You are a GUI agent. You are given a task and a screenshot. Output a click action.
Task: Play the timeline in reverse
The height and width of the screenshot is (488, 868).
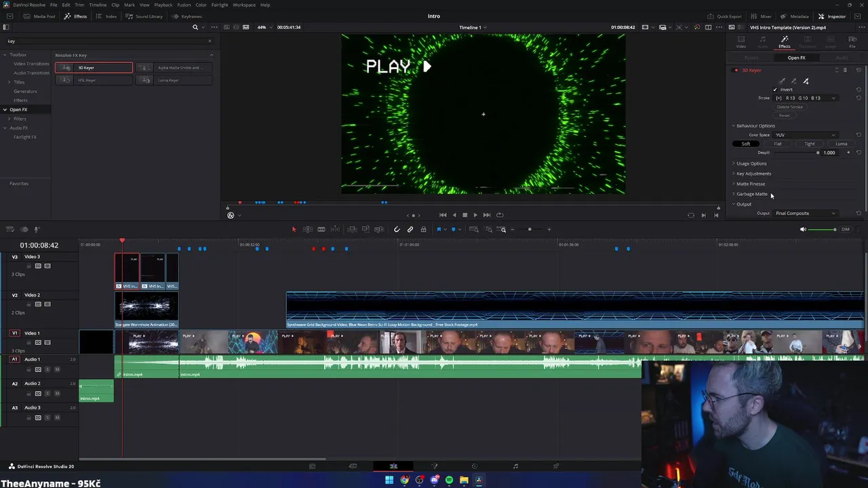pyautogui.click(x=454, y=215)
